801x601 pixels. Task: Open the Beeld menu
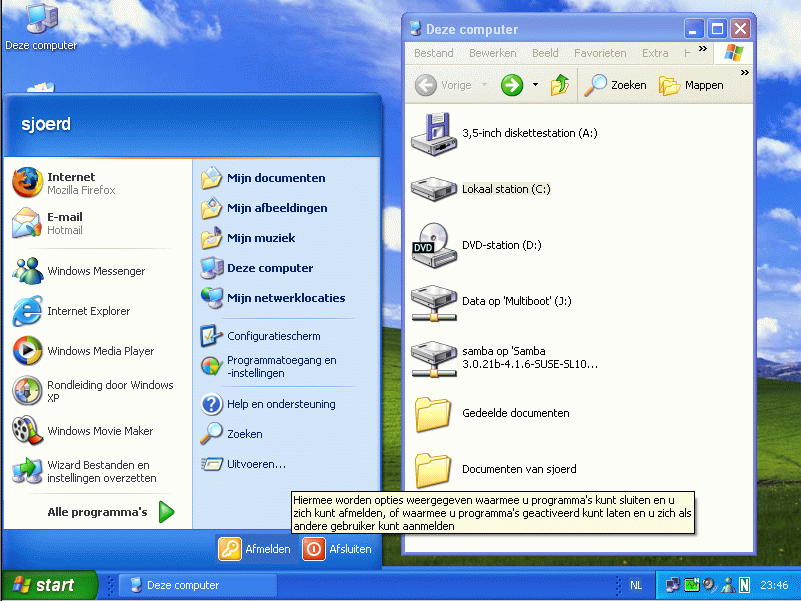tap(545, 53)
